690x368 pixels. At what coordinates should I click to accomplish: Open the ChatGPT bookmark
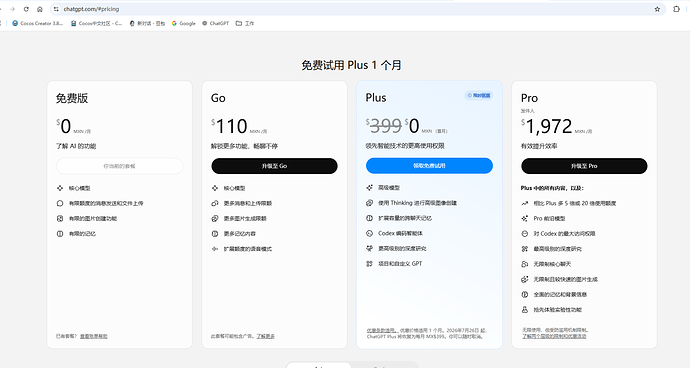click(216, 23)
